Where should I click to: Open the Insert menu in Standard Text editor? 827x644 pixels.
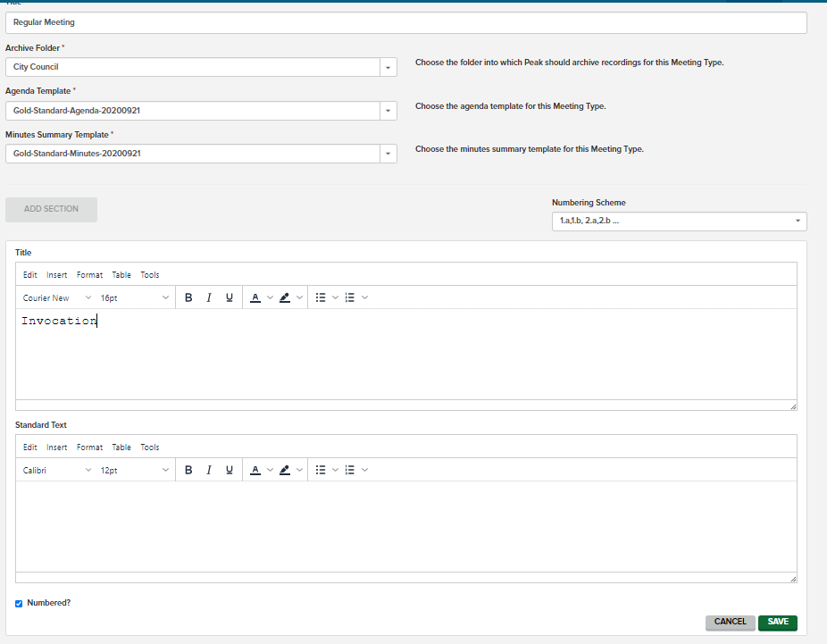[x=57, y=447]
